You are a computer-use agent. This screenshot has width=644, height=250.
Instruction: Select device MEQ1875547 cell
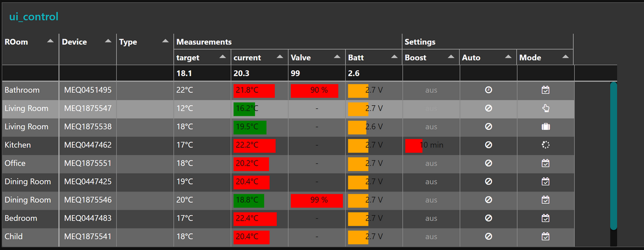[x=87, y=108]
